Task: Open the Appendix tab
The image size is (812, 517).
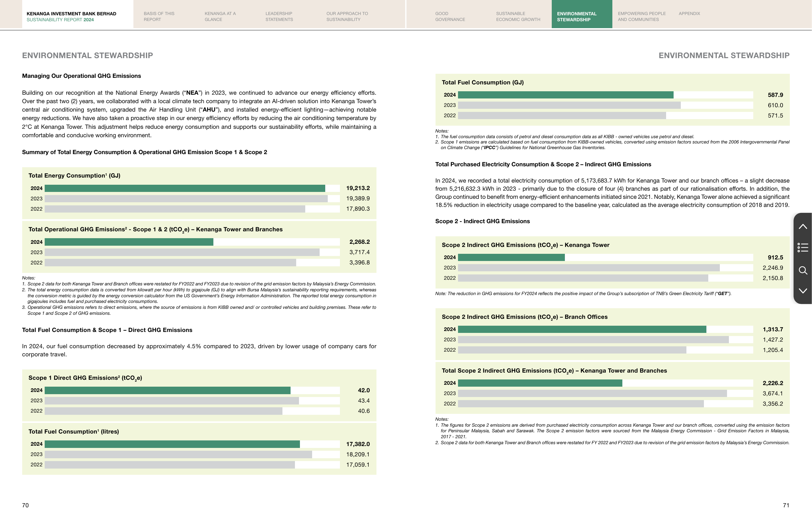Action: (689, 13)
